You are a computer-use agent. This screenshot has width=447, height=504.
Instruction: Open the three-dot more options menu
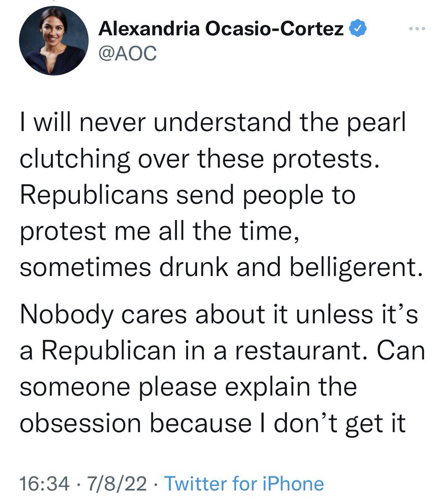tap(417, 29)
